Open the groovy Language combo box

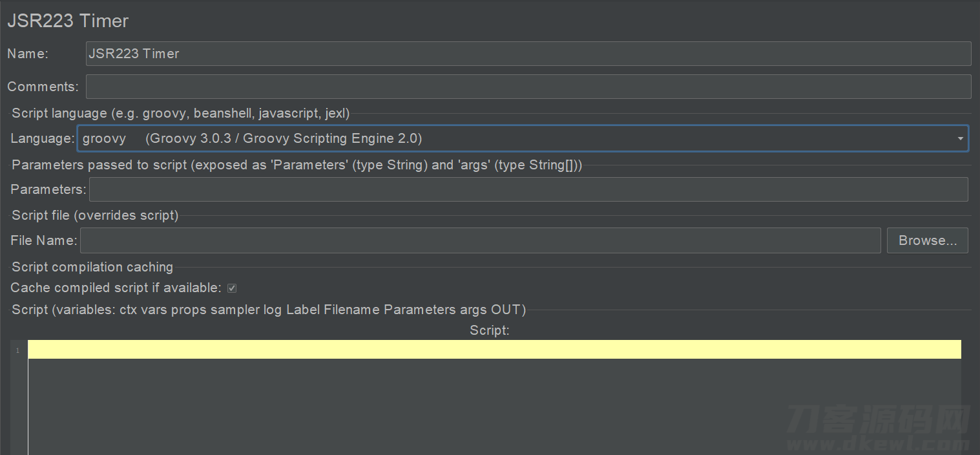523,138
